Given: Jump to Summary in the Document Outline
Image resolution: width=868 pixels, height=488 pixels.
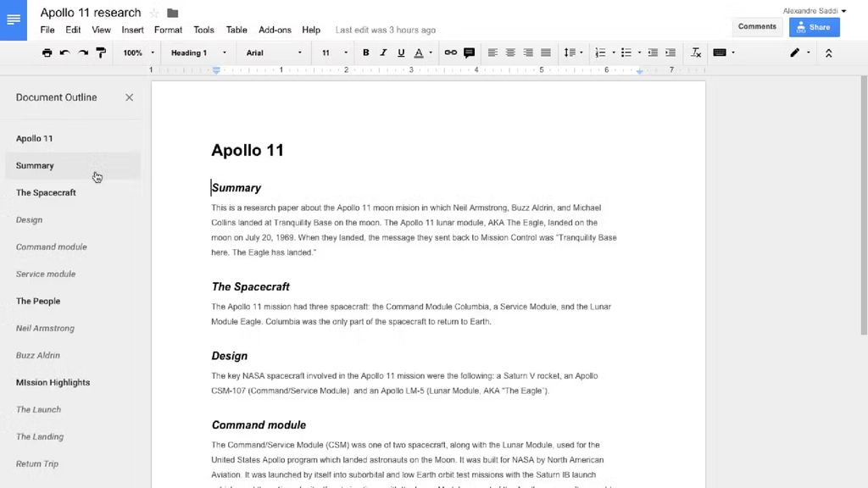Looking at the screenshot, I should [x=35, y=165].
